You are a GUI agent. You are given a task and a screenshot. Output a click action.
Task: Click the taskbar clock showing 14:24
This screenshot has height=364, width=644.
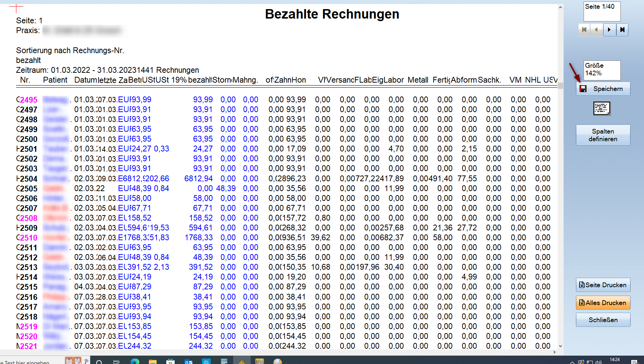[x=615, y=360]
